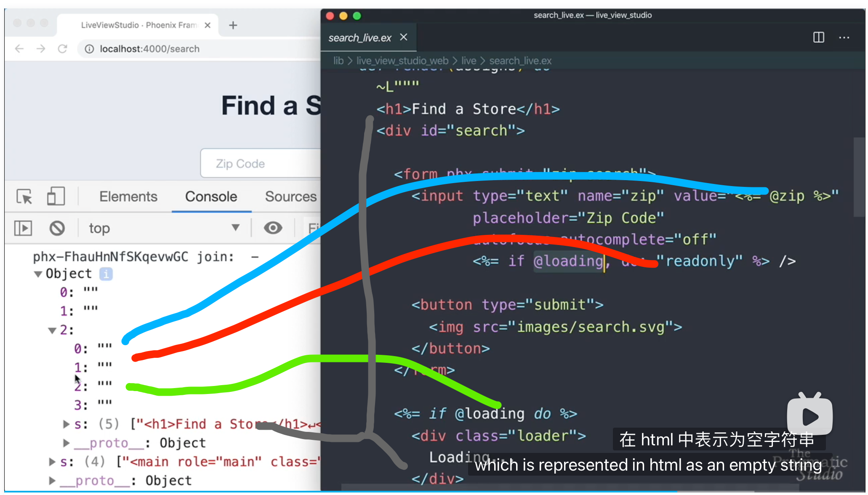This screenshot has width=868, height=495.
Task: Switch to the Elements tab
Action: pos(128,196)
